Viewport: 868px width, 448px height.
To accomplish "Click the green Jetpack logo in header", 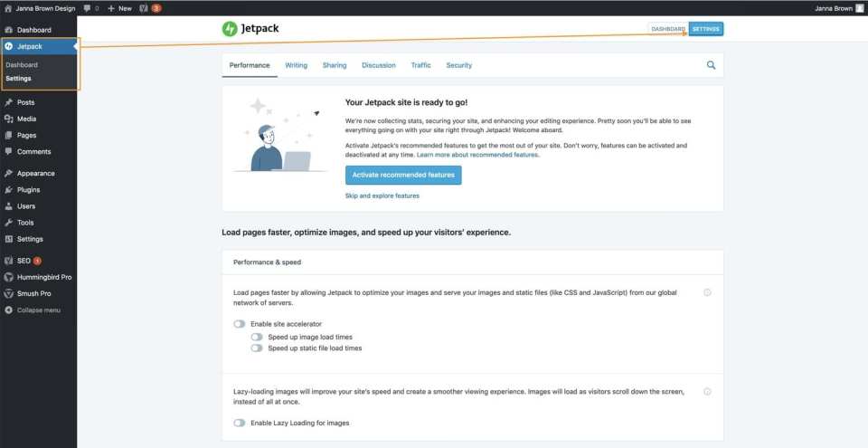I will [230, 29].
